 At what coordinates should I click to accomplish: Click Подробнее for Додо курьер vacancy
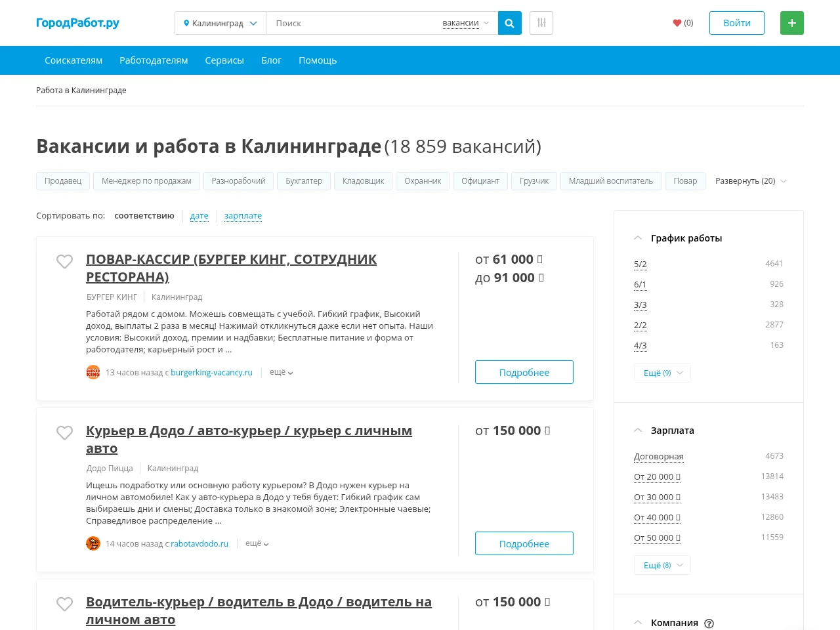[x=524, y=543]
